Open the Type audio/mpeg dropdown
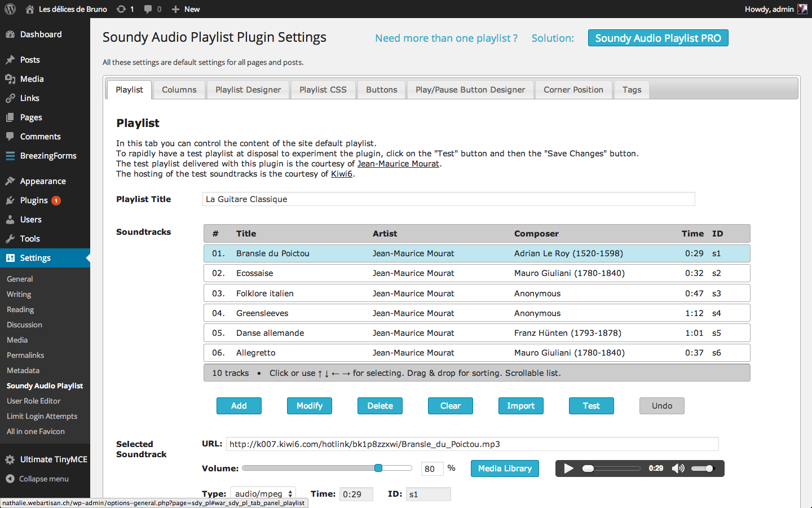The image size is (812, 508). [x=263, y=494]
